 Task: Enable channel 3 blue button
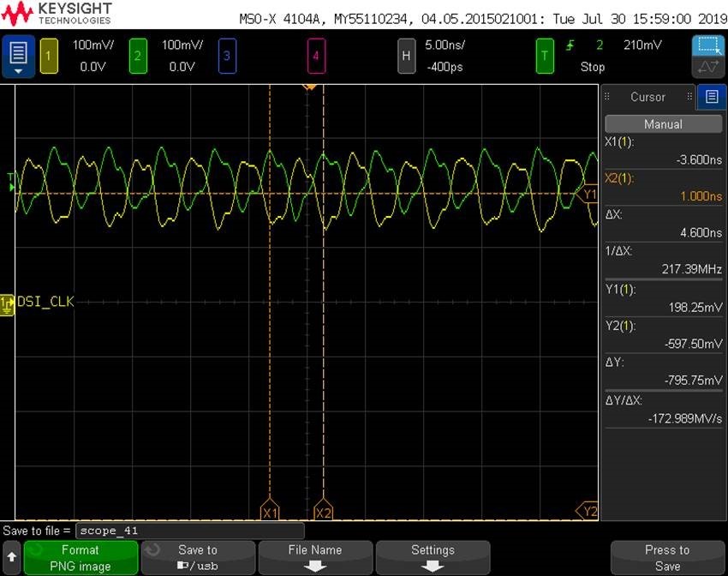(227, 57)
